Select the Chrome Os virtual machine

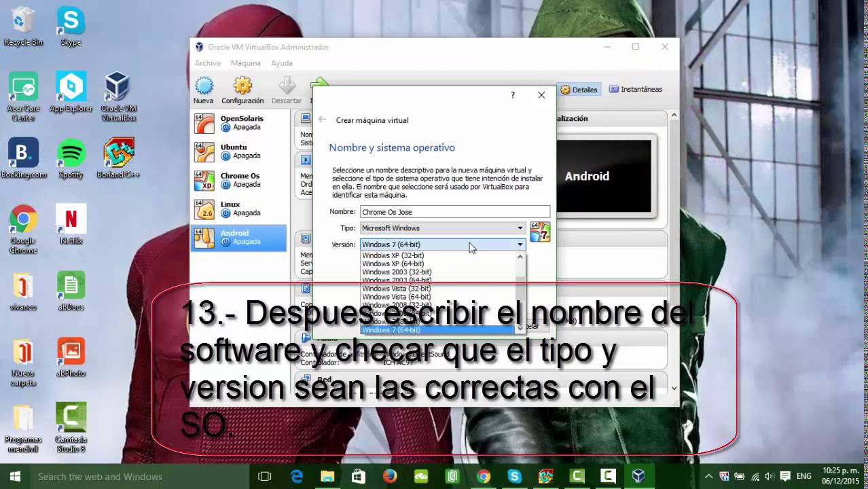[239, 180]
